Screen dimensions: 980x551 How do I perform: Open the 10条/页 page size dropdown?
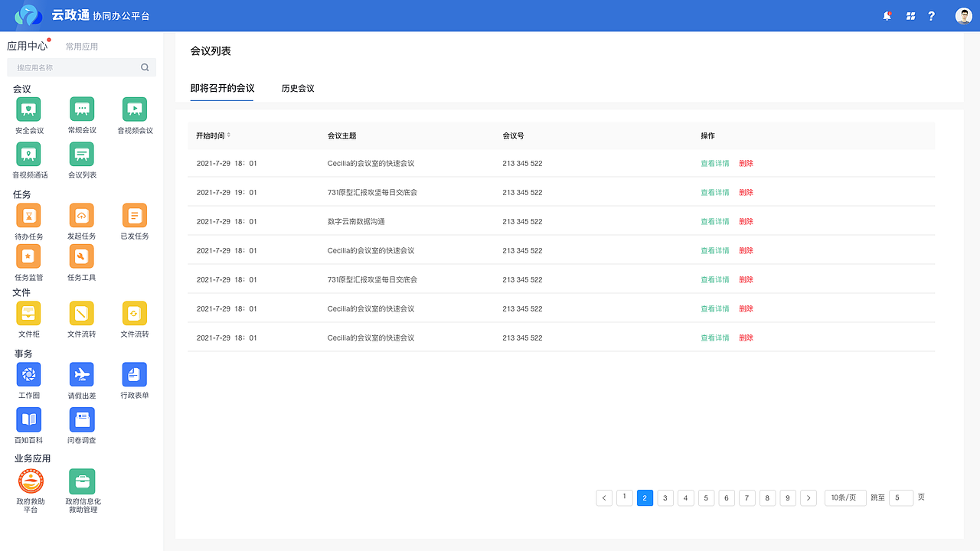coord(845,497)
